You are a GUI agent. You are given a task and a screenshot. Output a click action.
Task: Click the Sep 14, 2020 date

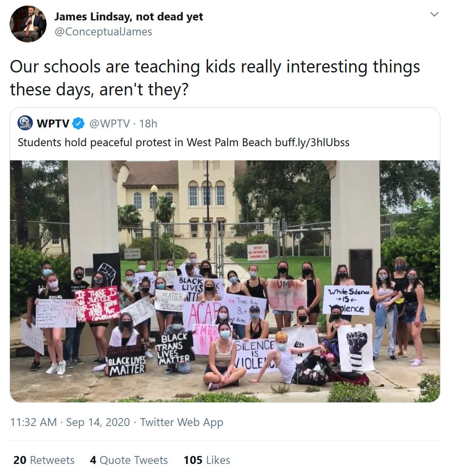pyautogui.click(x=98, y=422)
